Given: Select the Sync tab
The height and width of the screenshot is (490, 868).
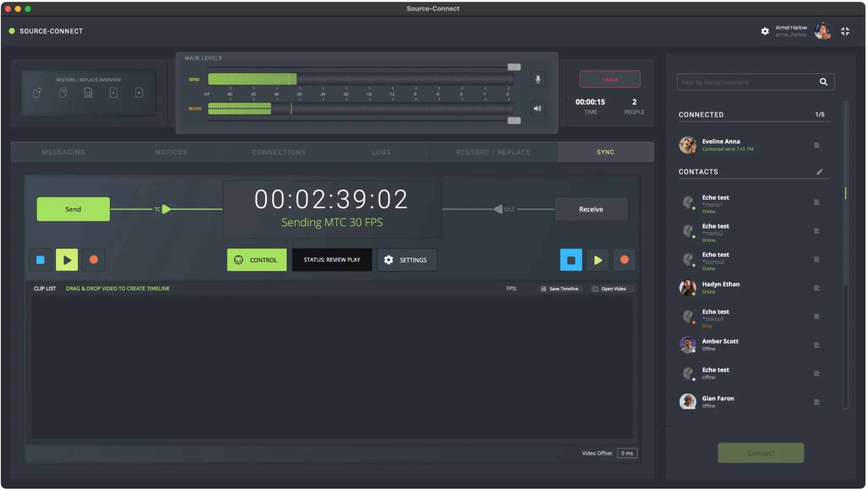Looking at the screenshot, I should [x=606, y=152].
